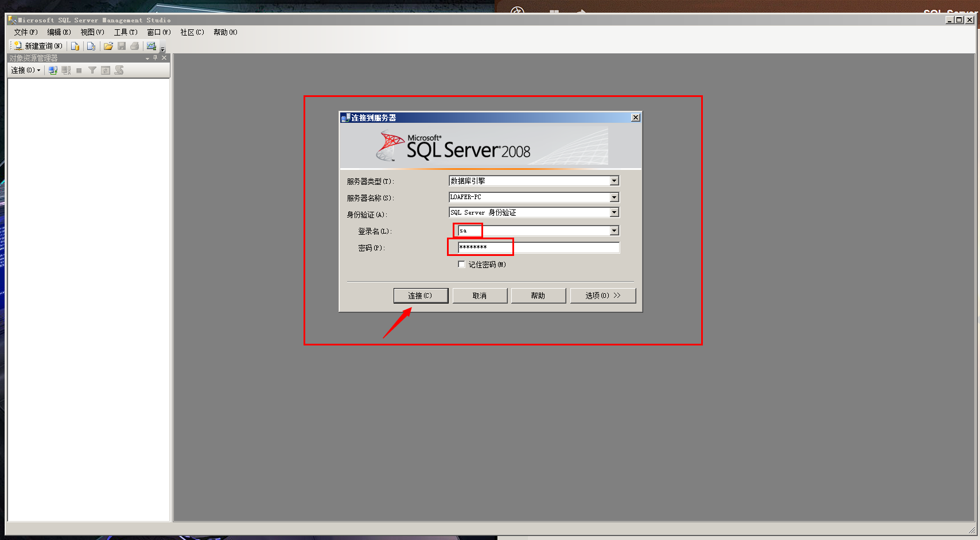
Task: Click the Filter funnel icon in Object Explorer
Action: (x=92, y=70)
